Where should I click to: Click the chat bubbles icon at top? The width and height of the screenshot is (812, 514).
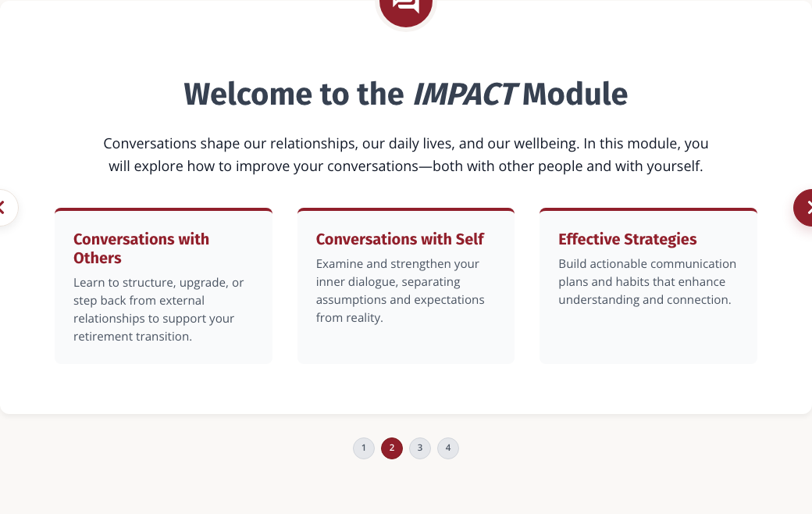coord(405,7)
